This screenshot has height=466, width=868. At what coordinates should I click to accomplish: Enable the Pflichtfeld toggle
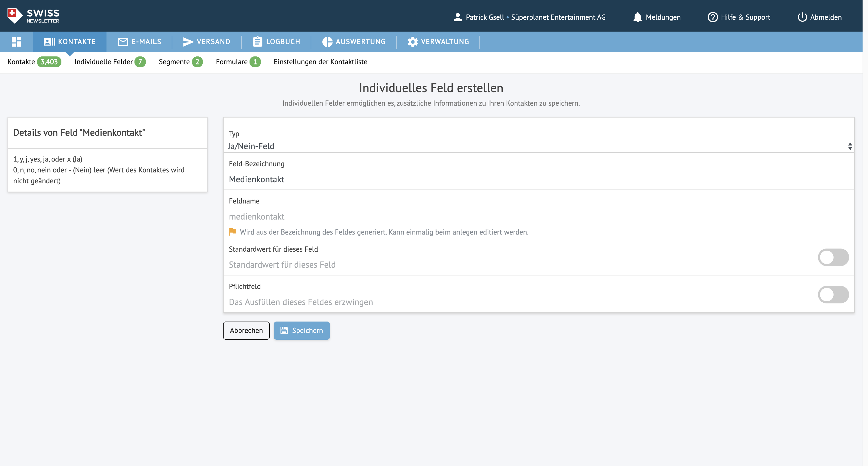833,295
